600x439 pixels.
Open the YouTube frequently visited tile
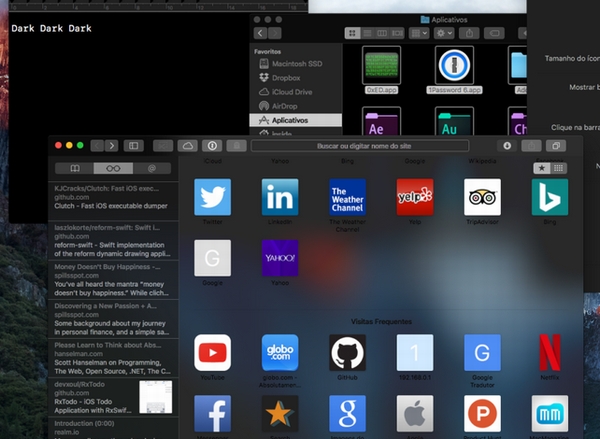212,352
